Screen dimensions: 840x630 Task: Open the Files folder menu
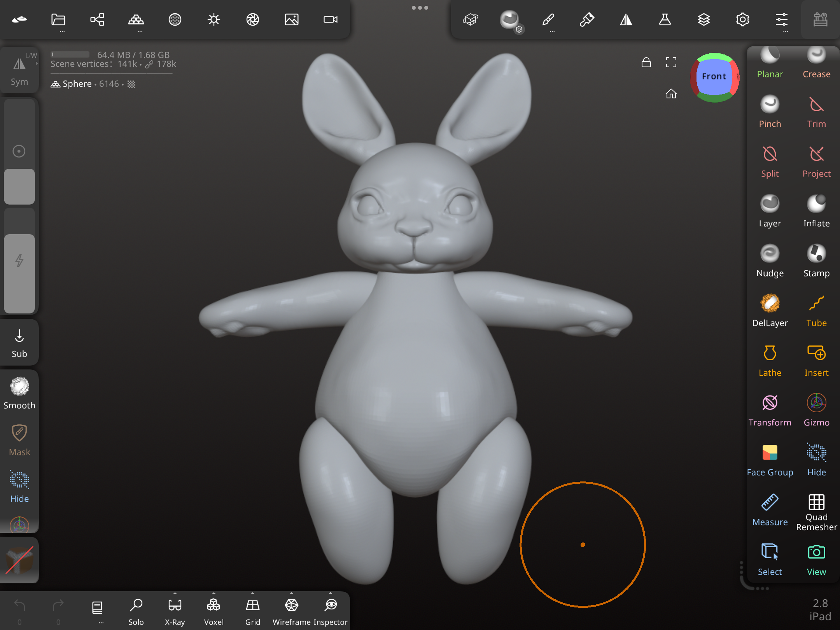[58, 19]
